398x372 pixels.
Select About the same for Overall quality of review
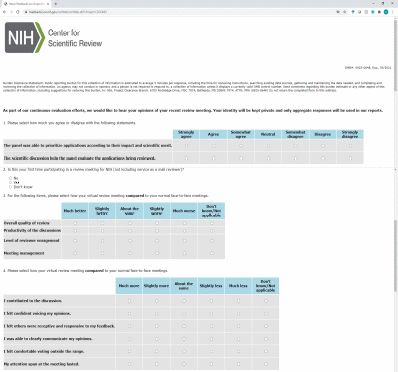tap(130, 223)
